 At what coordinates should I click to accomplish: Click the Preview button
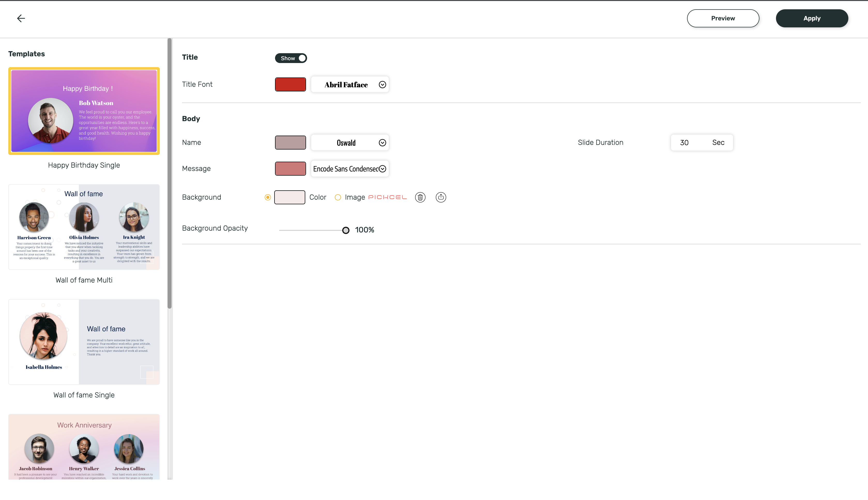pyautogui.click(x=723, y=18)
